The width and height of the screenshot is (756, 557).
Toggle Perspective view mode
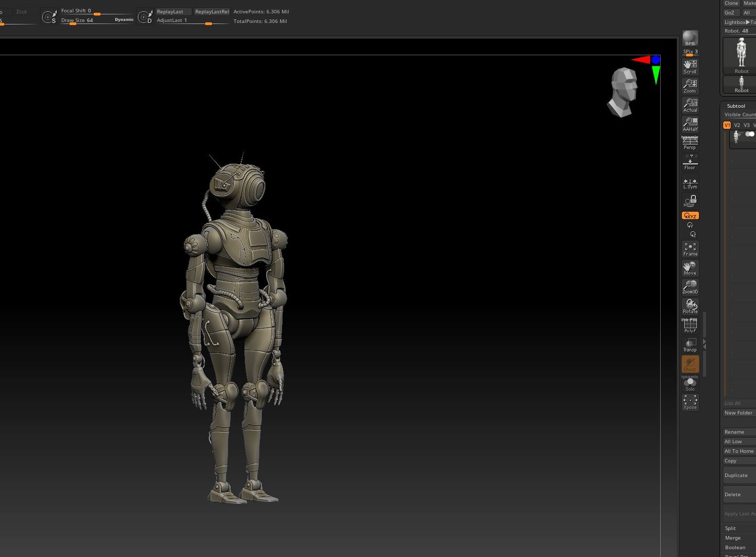coord(690,143)
